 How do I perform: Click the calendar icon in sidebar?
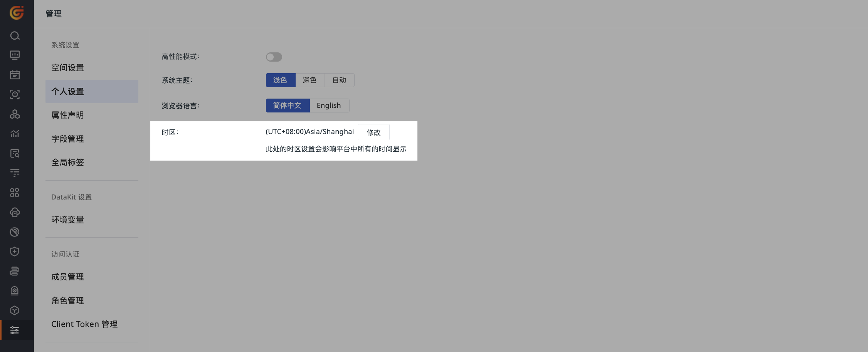pos(15,75)
